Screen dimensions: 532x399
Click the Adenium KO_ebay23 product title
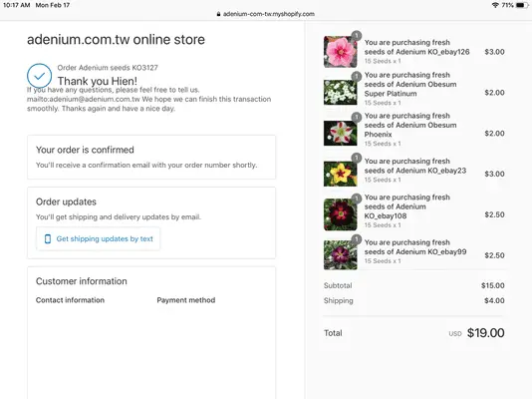pyautogui.click(x=415, y=166)
